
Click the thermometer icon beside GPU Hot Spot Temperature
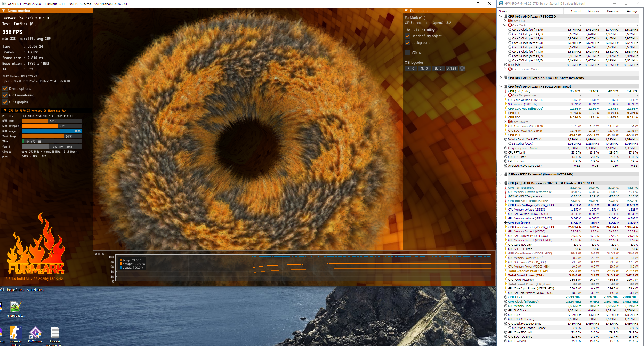coord(506,201)
